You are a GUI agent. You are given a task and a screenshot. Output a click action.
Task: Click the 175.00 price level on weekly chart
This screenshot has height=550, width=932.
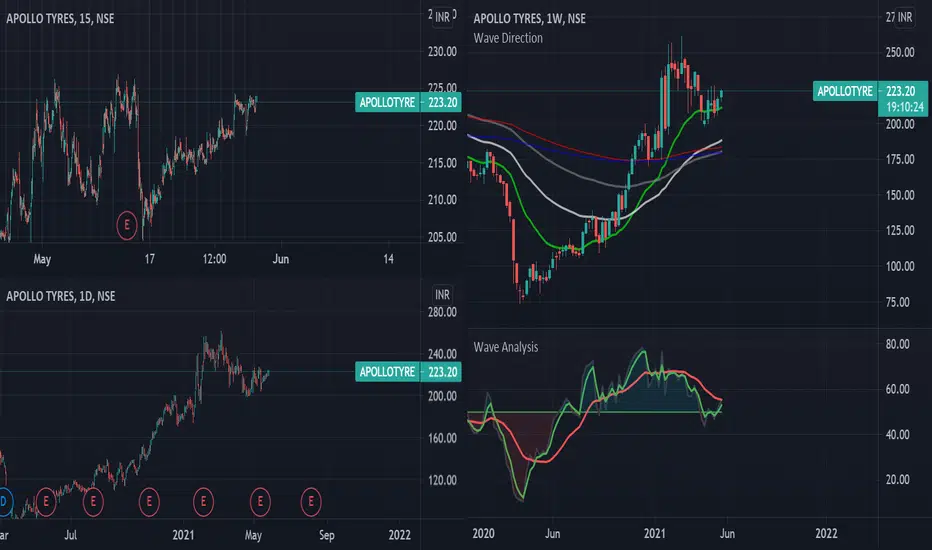click(x=900, y=159)
